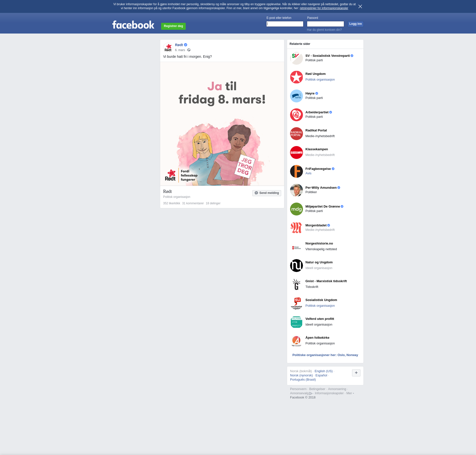This screenshot has width=476, height=455.
Task: Switch language to English (US)
Action: (x=324, y=371)
